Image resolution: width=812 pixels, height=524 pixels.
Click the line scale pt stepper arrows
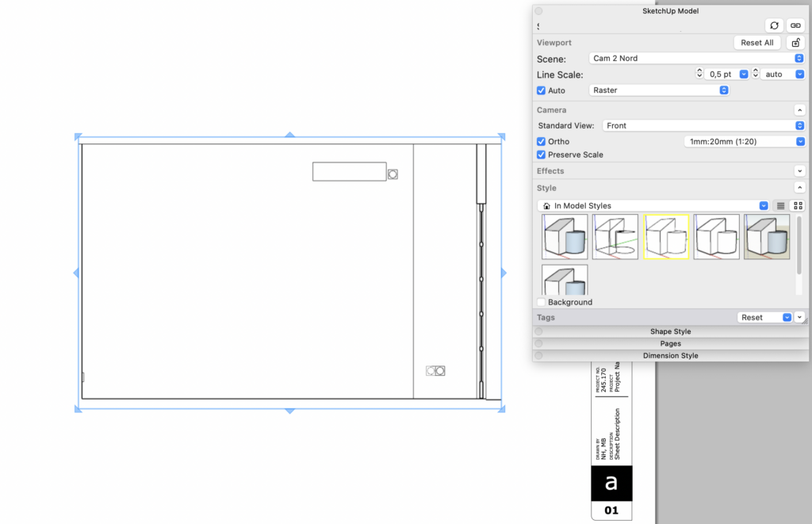coord(699,74)
